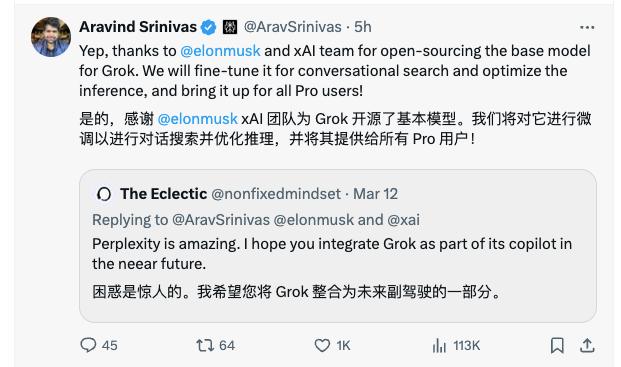The height and width of the screenshot is (367, 621).
Task: Follow the @elonmusk mention in English text
Action: tap(220, 51)
